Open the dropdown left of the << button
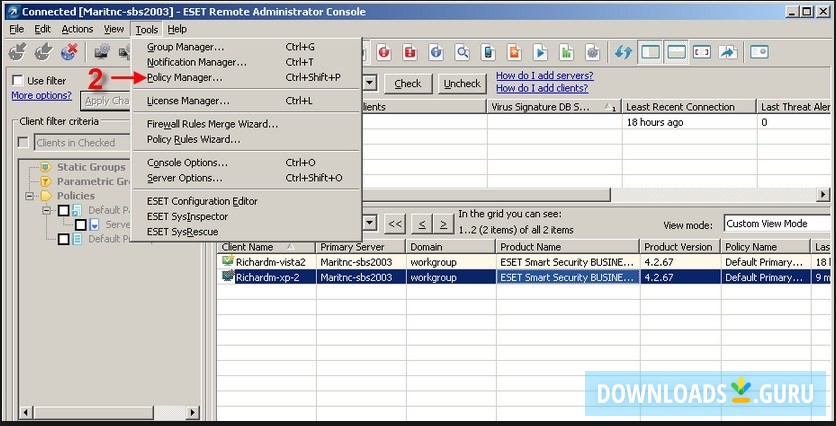This screenshot has height=426, width=836. [369, 223]
